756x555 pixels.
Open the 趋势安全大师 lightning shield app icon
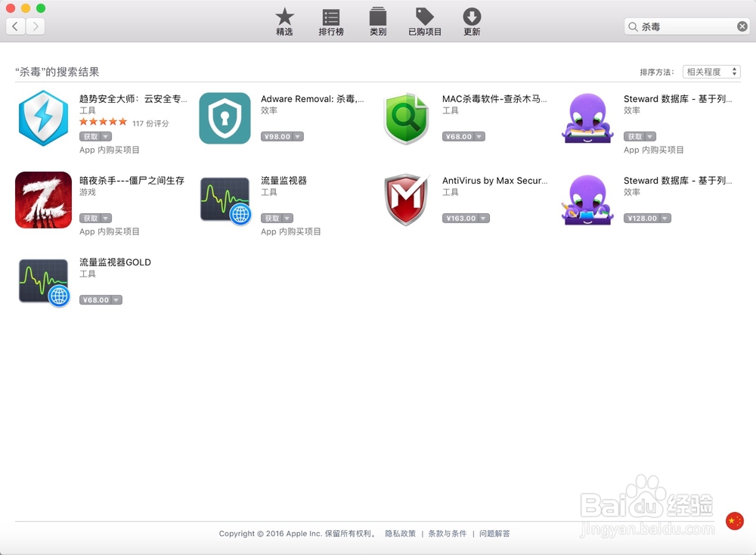pos(43,118)
